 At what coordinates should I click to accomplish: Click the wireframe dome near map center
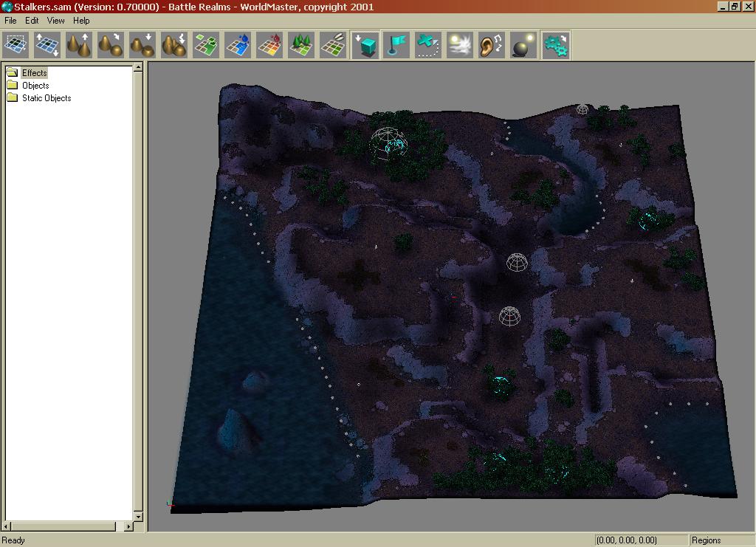tap(517, 262)
